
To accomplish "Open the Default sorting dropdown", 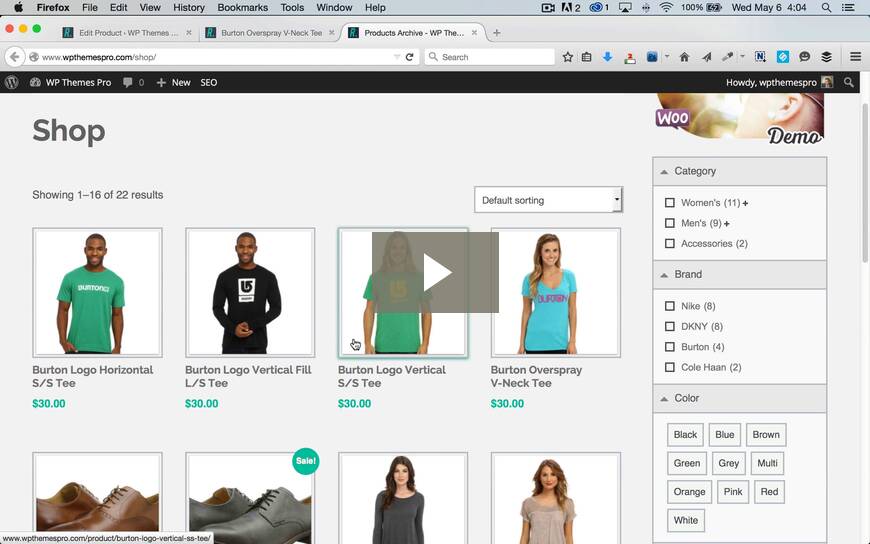I will [548, 200].
